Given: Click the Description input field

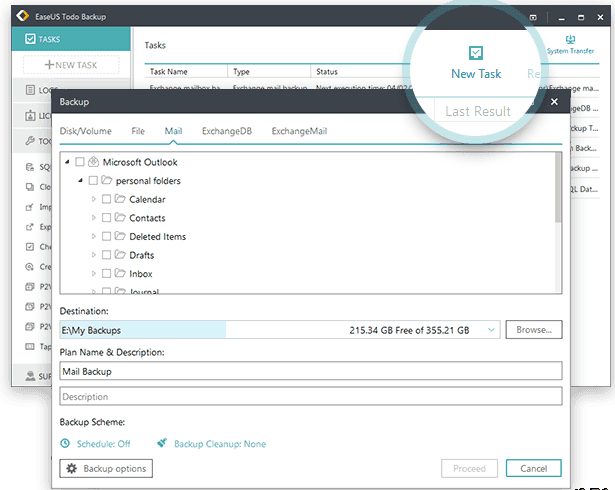Looking at the screenshot, I should point(310,397).
